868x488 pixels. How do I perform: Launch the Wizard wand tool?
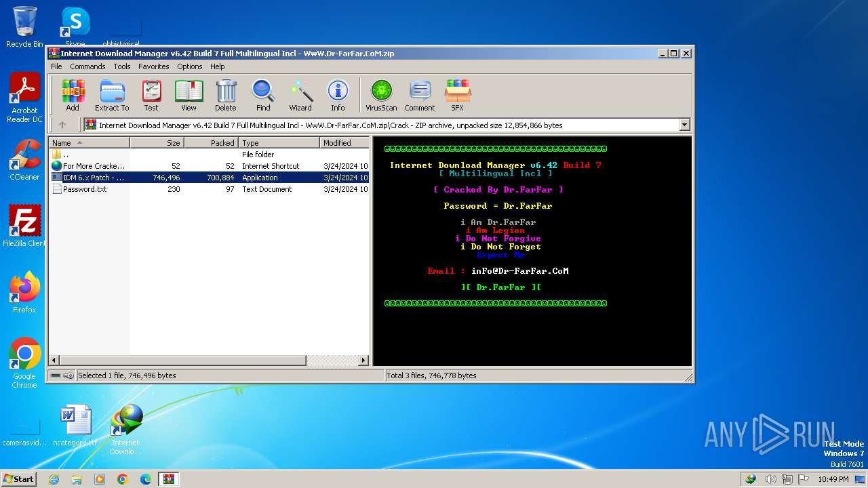click(300, 95)
